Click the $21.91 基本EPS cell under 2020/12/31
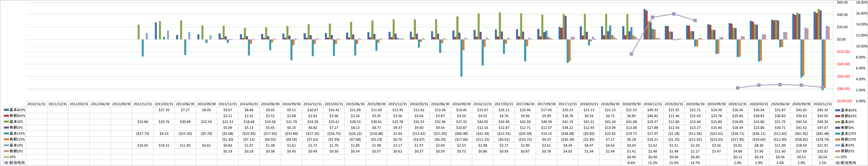Viewport: 868px width, 166px height. click(x=823, y=145)
